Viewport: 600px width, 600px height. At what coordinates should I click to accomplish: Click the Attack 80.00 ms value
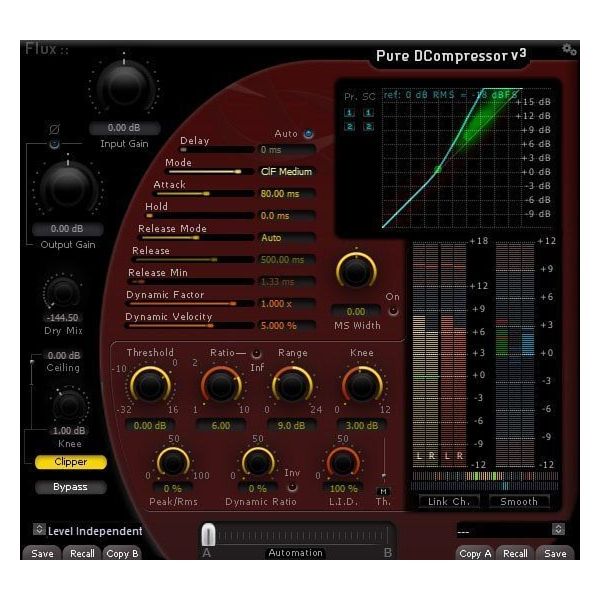(x=285, y=194)
